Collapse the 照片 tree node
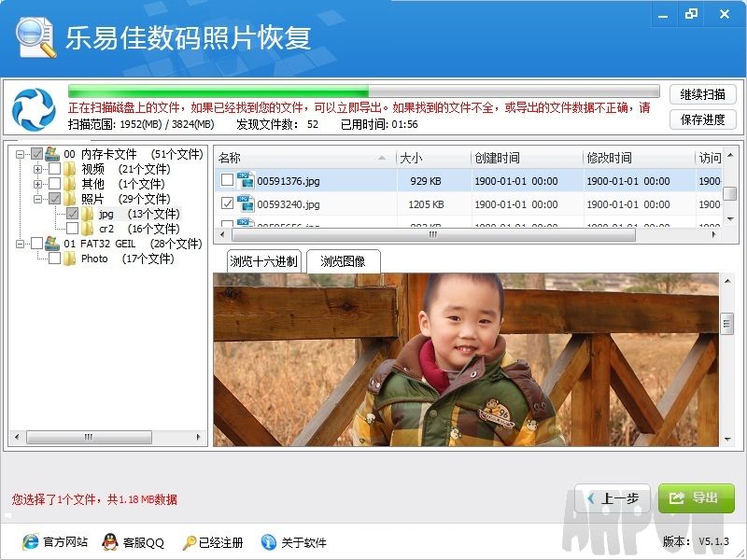 [x=38, y=199]
